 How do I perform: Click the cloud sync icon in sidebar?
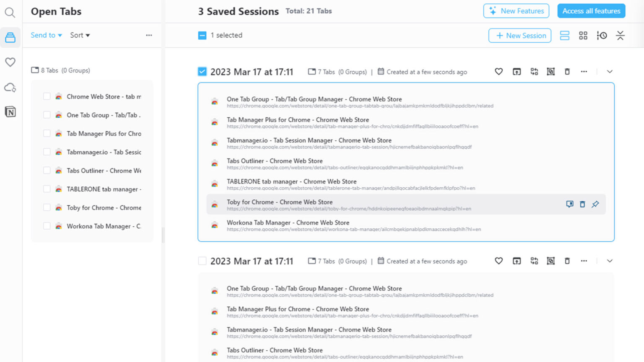(x=10, y=87)
